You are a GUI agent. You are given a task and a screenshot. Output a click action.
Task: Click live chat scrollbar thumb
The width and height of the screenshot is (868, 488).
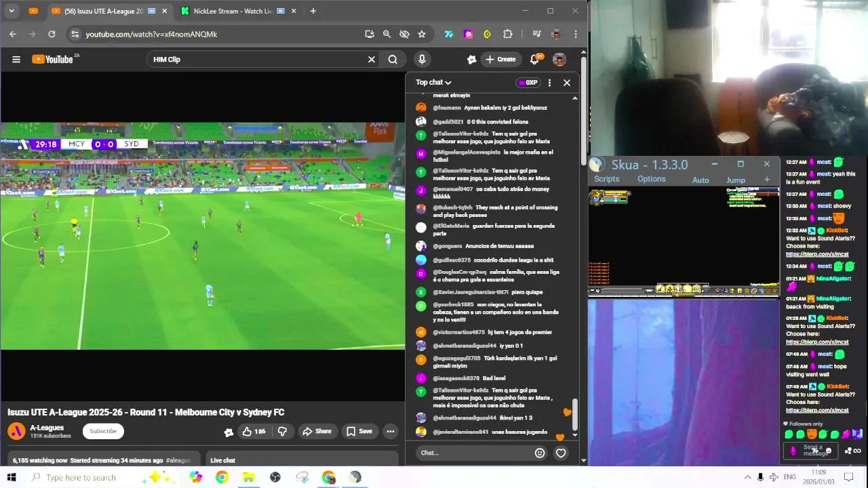click(575, 413)
